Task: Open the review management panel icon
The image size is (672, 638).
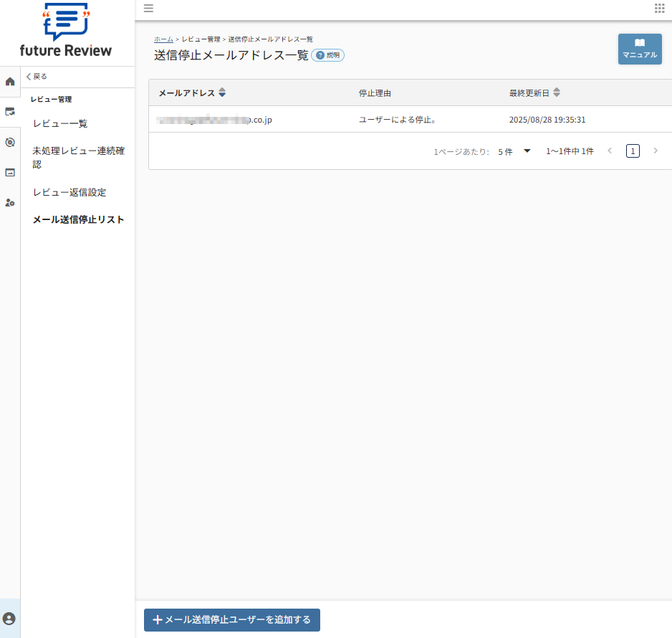Action: [9, 112]
